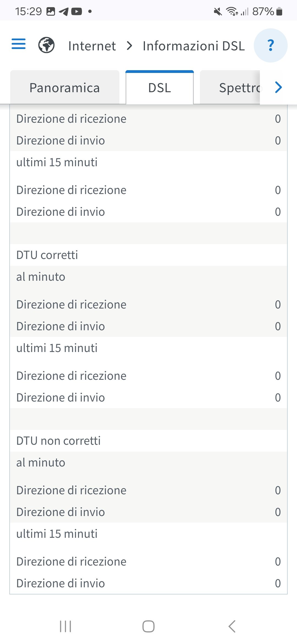The height and width of the screenshot is (644, 297).
Task: Go to Internet in the breadcrumb
Action: 92,46
